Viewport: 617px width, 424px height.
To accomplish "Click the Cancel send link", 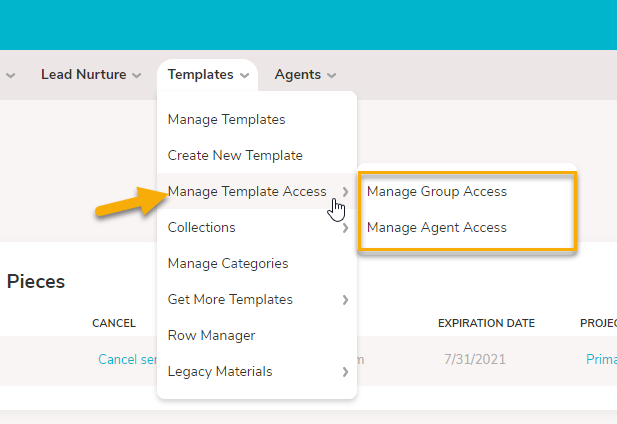I will 127,359.
